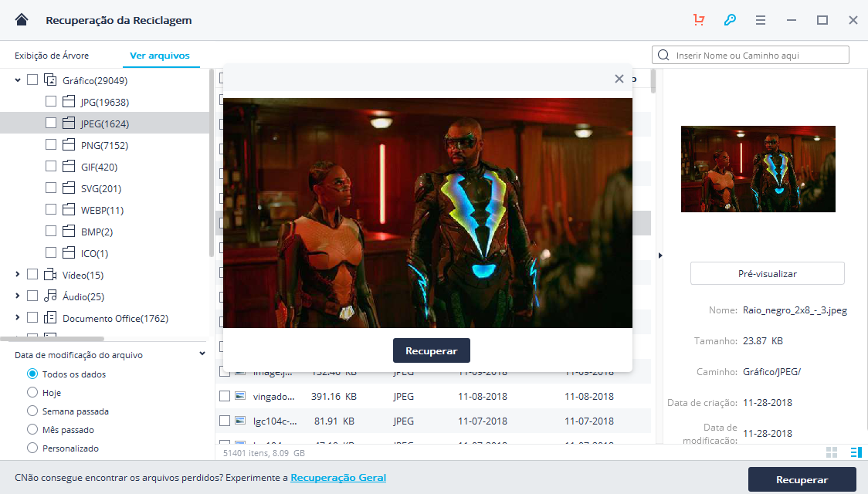Select the Hoje radio button

coord(32,393)
